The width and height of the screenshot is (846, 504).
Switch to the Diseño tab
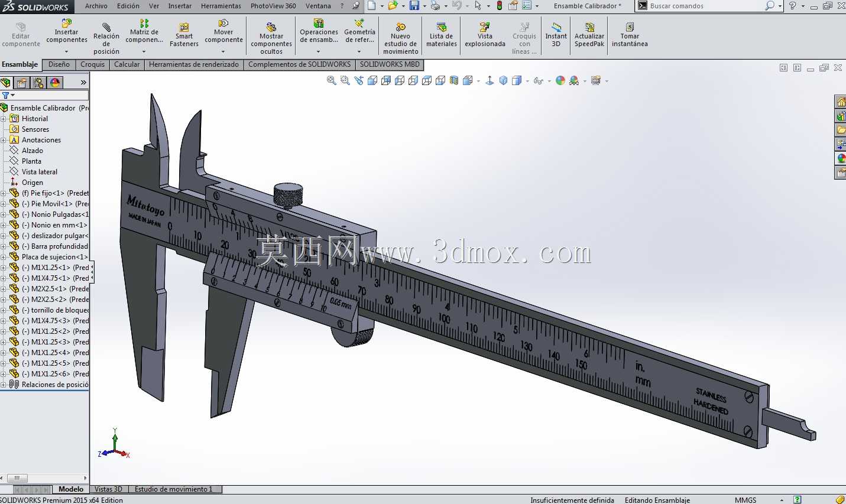pyautogui.click(x=59, y=64)
